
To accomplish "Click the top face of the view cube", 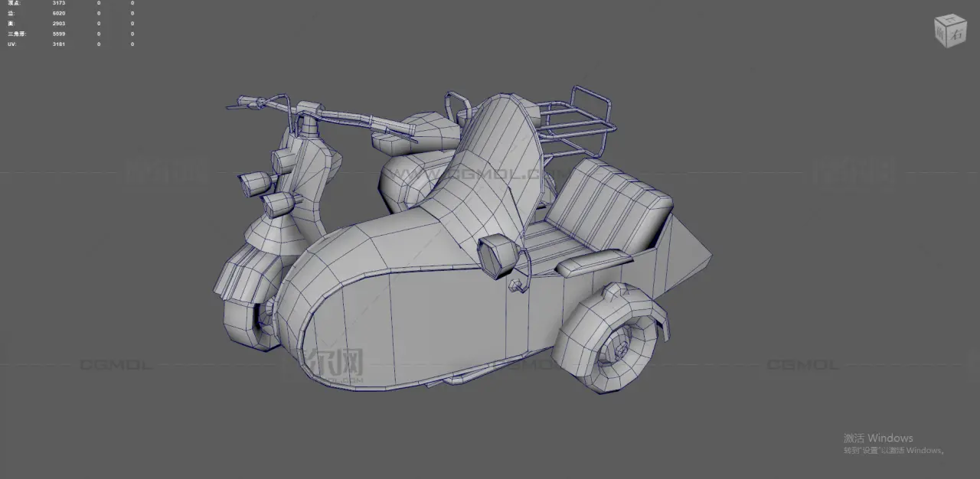I will [x=951, y=20].
